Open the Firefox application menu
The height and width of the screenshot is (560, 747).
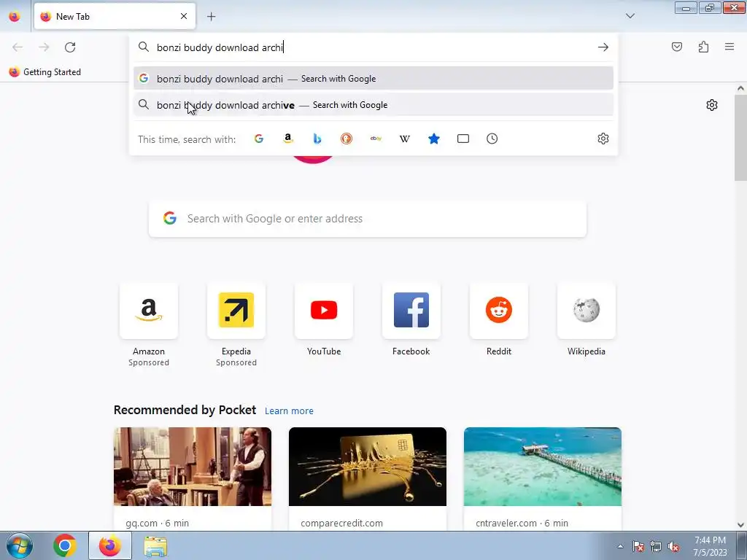tap(729, 47)
